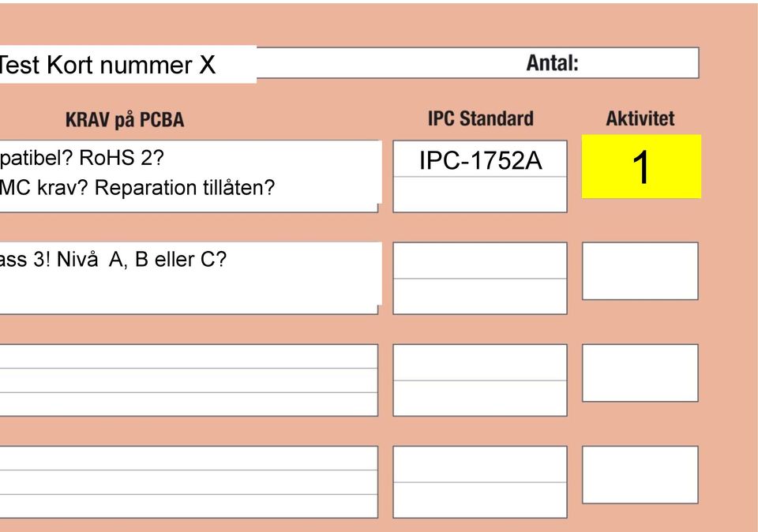Click the Antal field

tap(478, 63)
